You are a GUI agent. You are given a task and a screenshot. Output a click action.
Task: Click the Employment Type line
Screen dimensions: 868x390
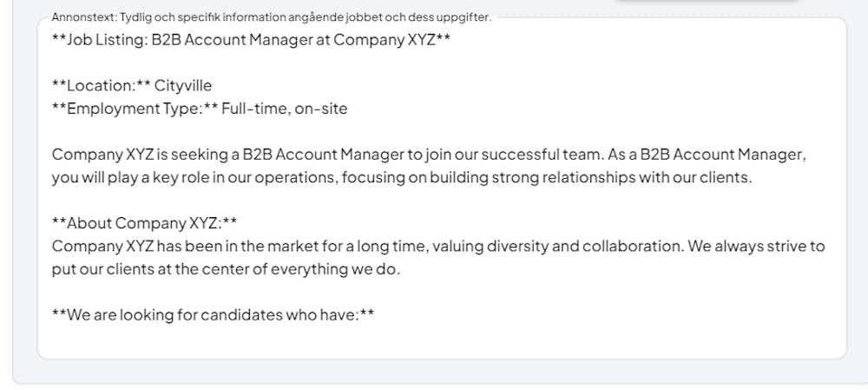point(200,109)
